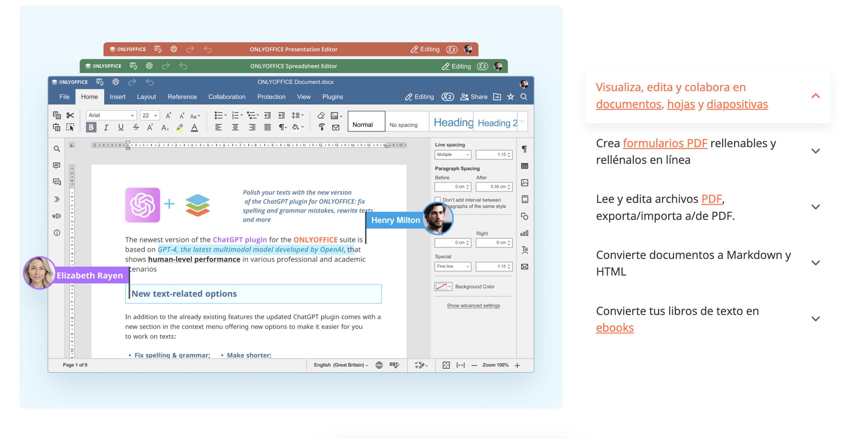Open the Background Color swatch
The height and width of the screenshot is (439, 868).
443,287
